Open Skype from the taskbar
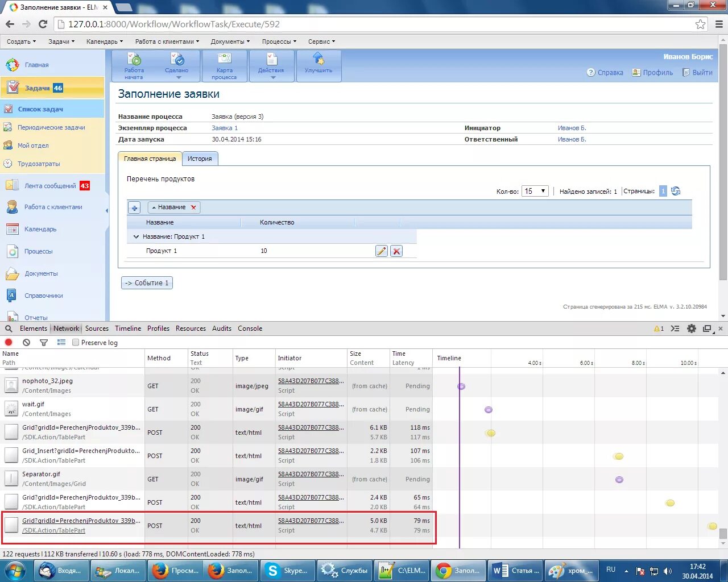 (287, 570)
